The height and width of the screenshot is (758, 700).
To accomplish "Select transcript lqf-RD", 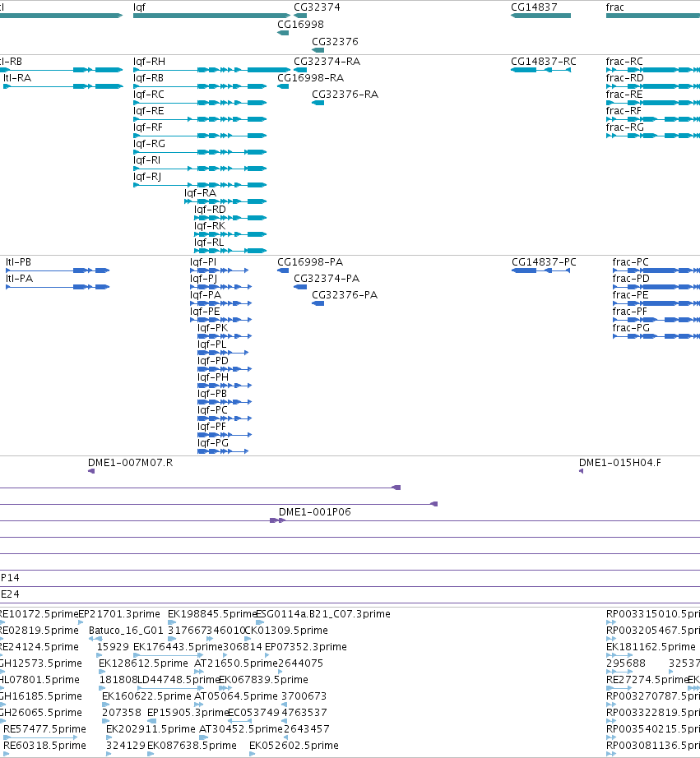I will [210, 210].
